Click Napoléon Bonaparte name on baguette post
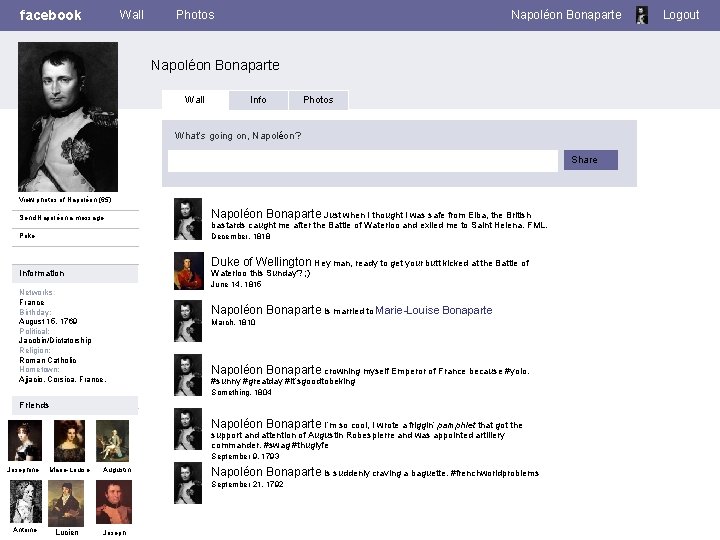This screenshot has height=540, width=720. tap(266, 472)
